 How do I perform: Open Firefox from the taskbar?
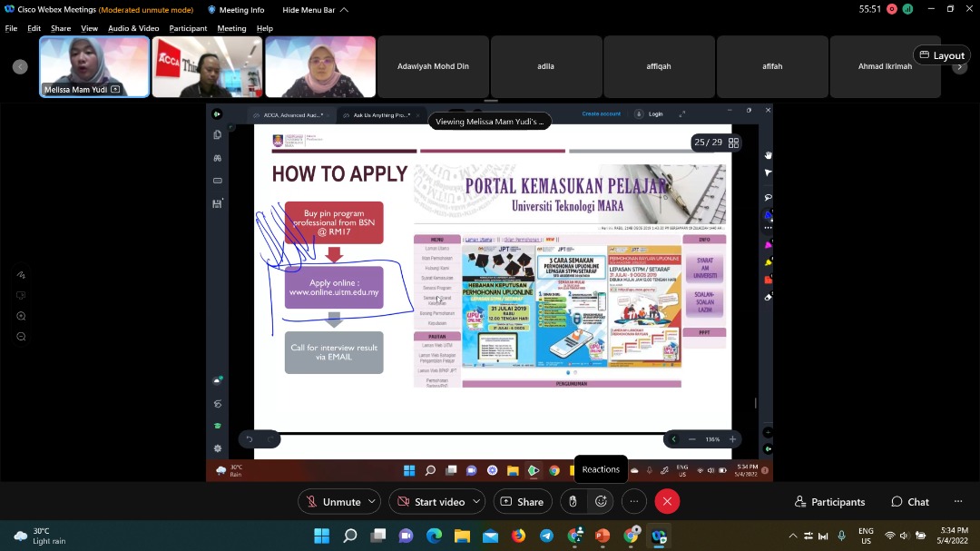click(518, 536)
